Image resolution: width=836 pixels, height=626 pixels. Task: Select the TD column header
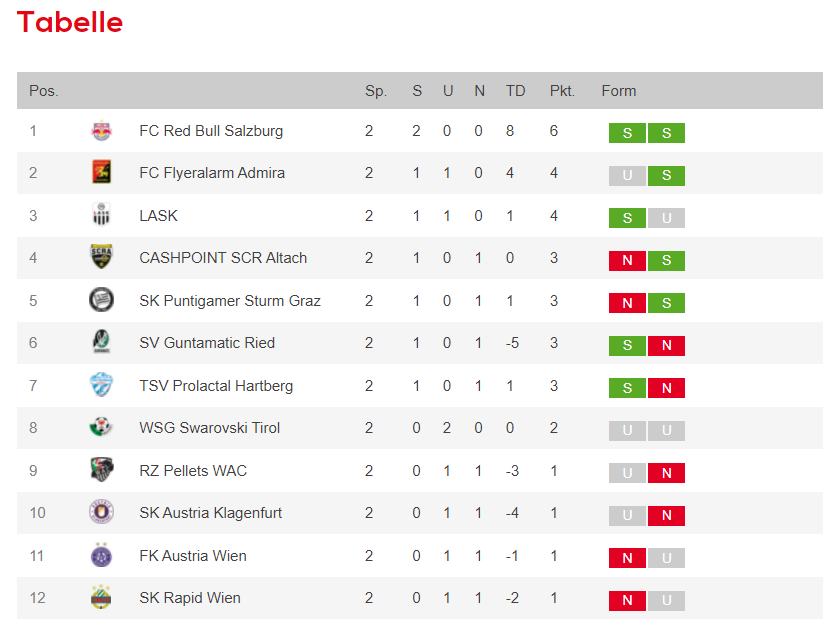515,91
